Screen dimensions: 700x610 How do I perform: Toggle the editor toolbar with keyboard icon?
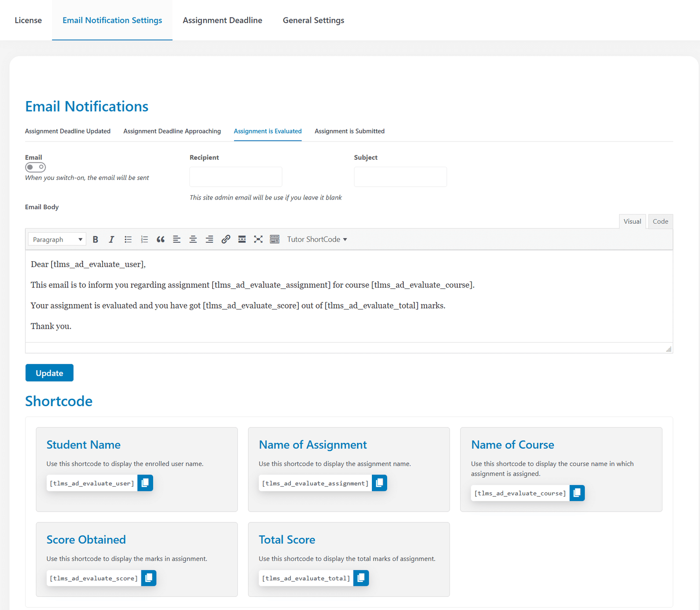point(275,239)
